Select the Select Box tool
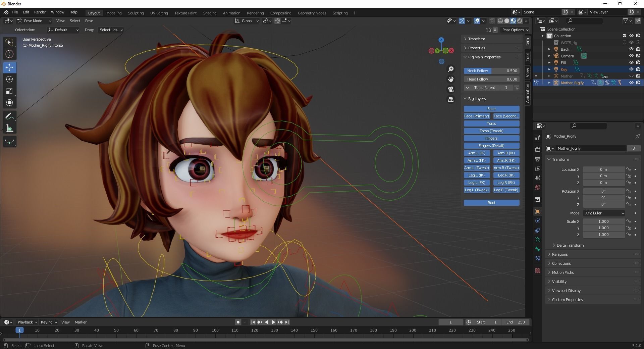 pos(9,42)
